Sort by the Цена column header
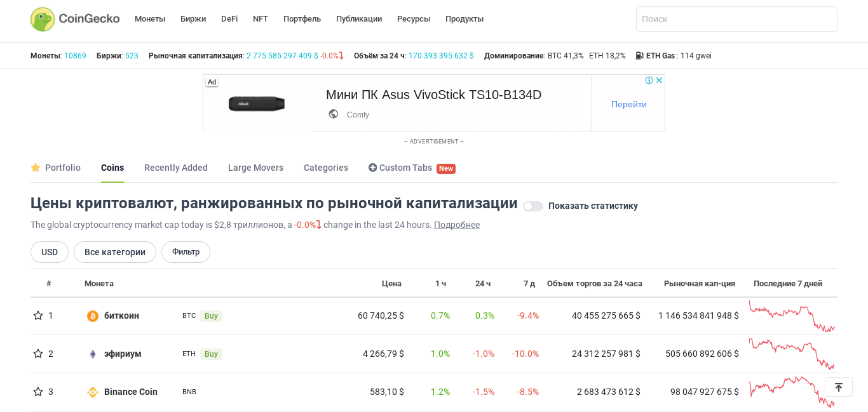The width and height of the screenshot is (868, 412). pyautogui.click(x=391, y=283)
